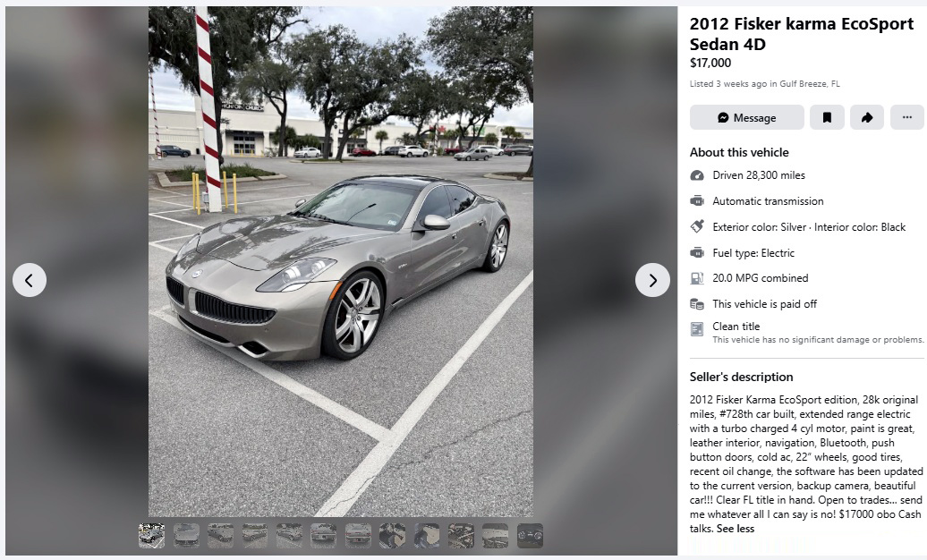
Task: Click the paid-off coins icon
Action: click(x=697, y=304)
